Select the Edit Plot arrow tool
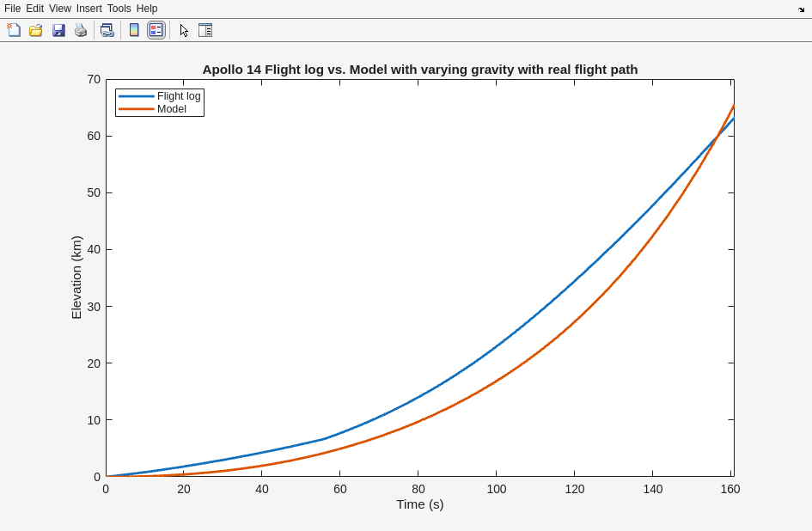This screenshot has height=531, width=812. (184, 30)
